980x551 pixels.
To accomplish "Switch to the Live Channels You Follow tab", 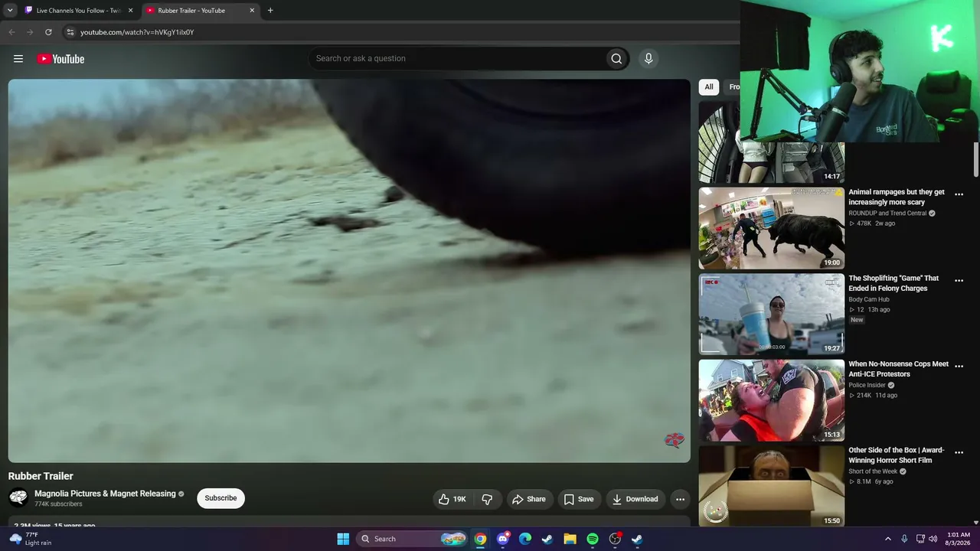I will pyautogui.click(x=79, y=11).
